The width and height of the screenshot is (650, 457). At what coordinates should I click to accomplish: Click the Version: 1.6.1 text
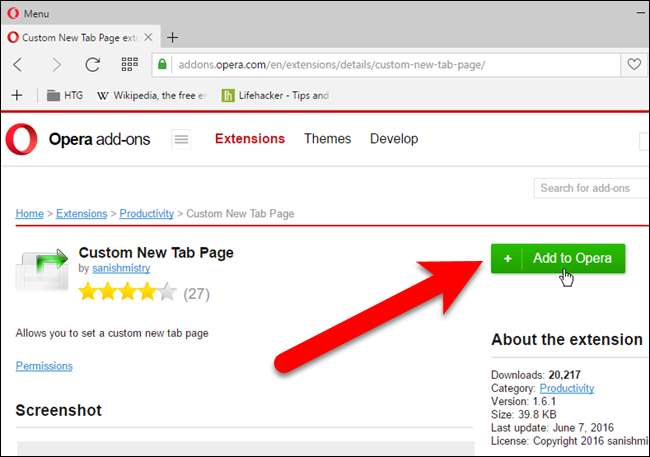point(524,401)
